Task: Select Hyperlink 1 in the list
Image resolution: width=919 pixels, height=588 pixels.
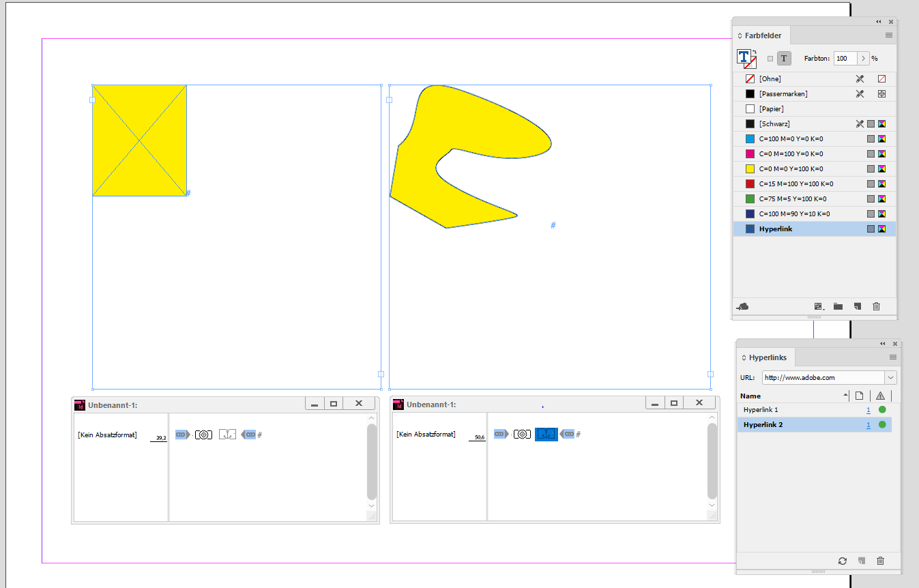Action: [815, 410]
